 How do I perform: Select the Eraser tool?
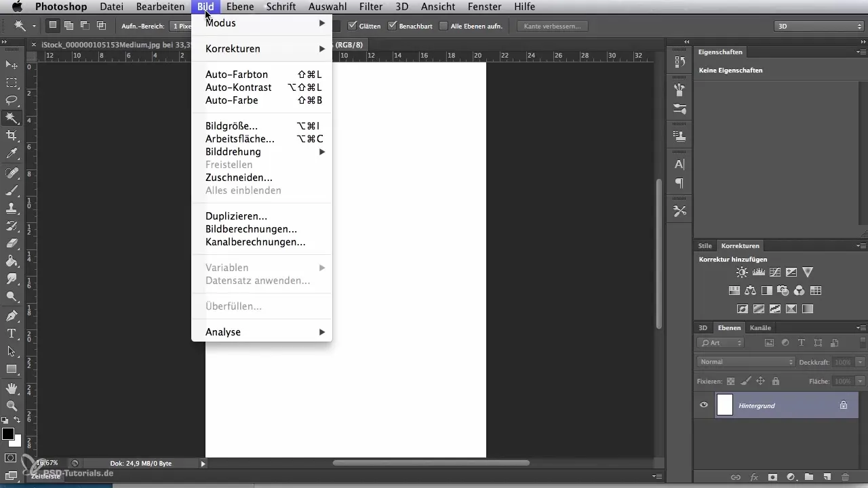coord(12,243)
